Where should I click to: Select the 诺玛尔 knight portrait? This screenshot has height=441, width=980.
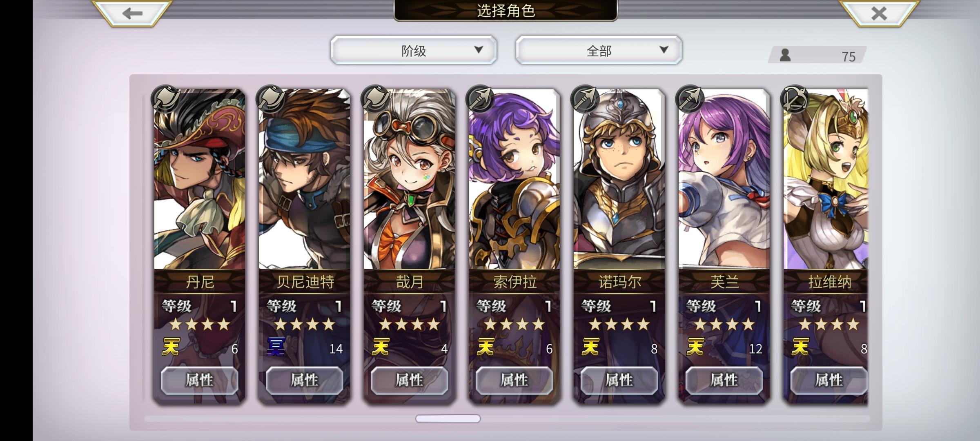tap(619, 180)
